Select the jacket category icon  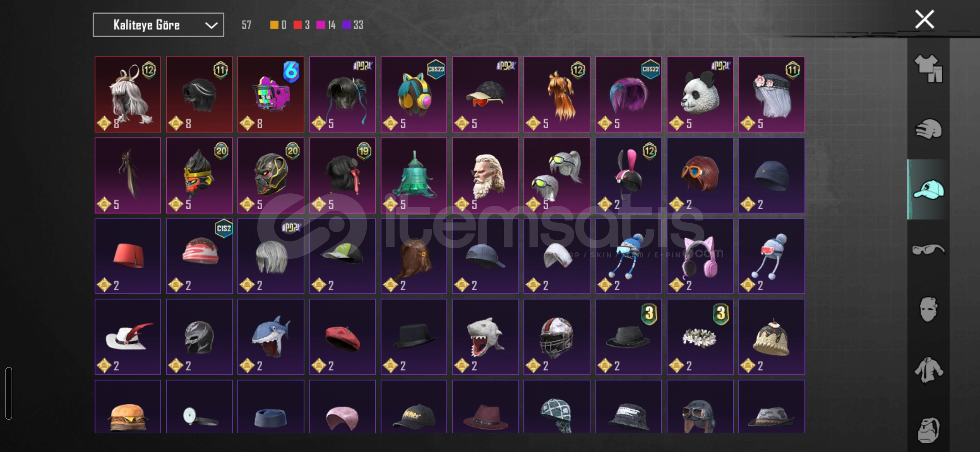[928, 370]
